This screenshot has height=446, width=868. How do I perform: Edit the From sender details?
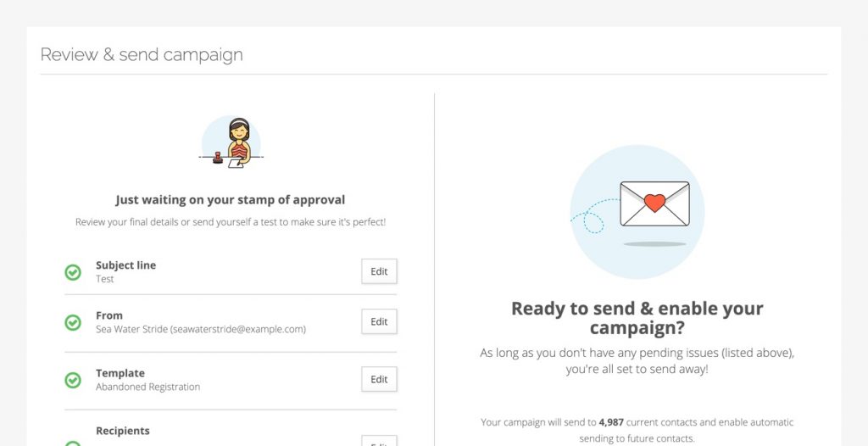point(379,321)
